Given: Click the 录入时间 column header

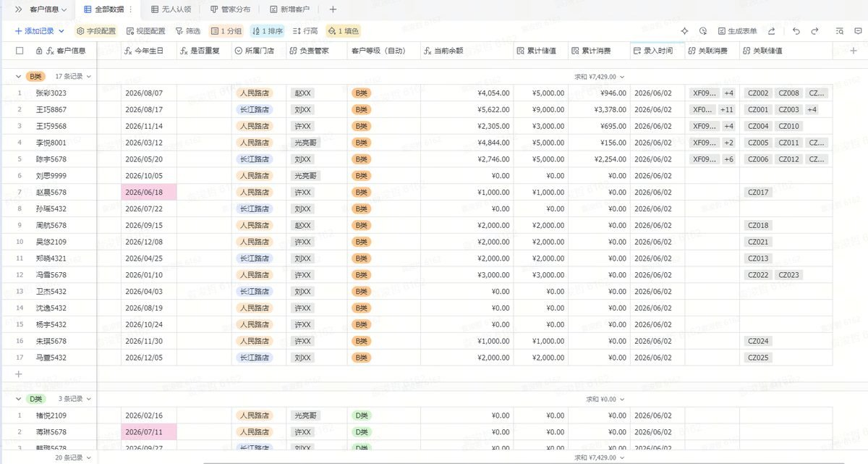Looking at the screenshot, I should [658, 51].
